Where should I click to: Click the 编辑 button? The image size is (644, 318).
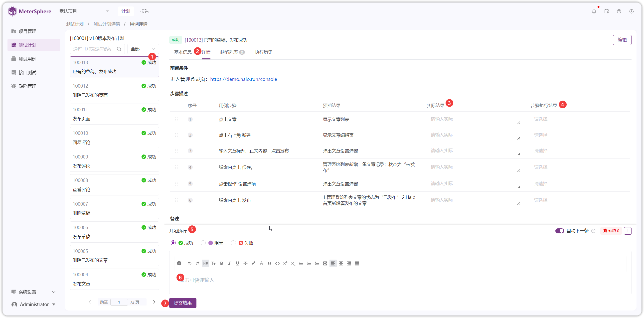pos(622,40)
